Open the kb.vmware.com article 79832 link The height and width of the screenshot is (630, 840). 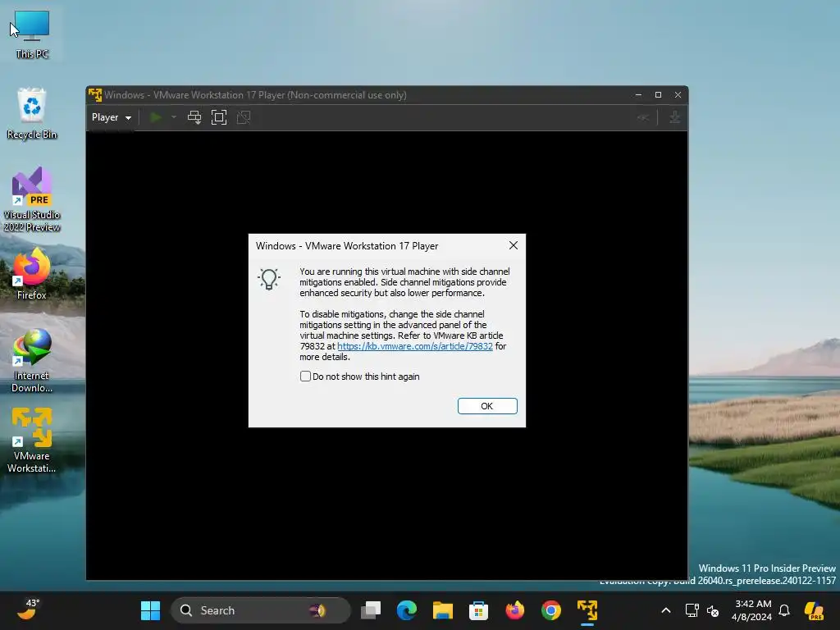tap(414, 346)
